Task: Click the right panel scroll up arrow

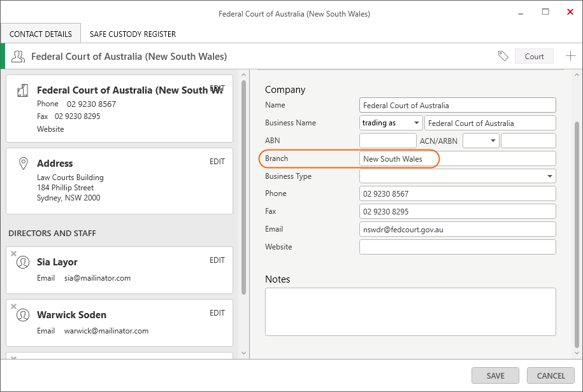Action: pos(577,74)
